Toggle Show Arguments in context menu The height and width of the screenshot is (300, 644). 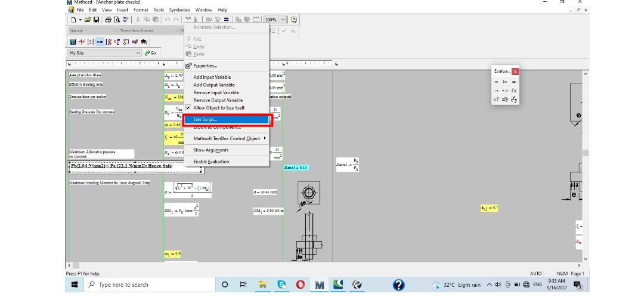pyautogui.click(x=210, y=150)
